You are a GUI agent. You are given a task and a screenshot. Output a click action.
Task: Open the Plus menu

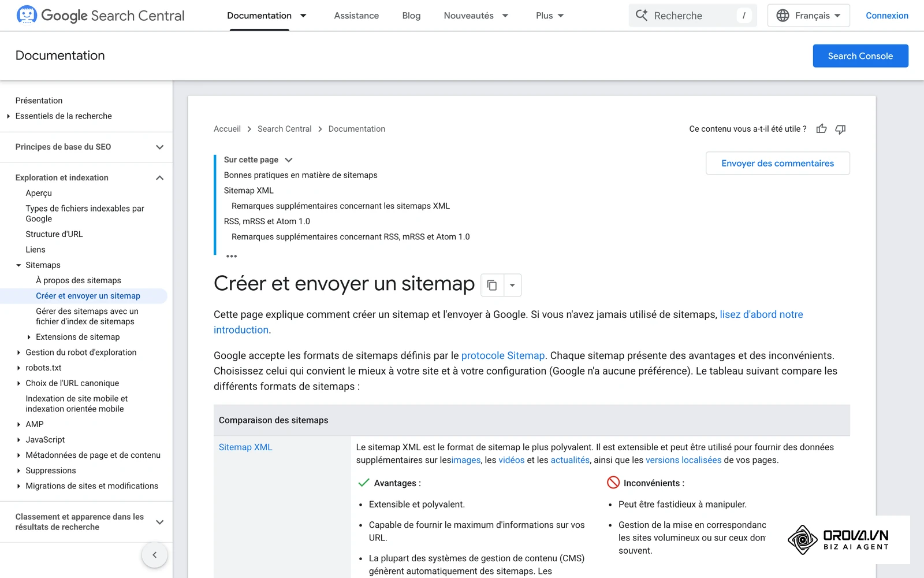click(549, 16)
